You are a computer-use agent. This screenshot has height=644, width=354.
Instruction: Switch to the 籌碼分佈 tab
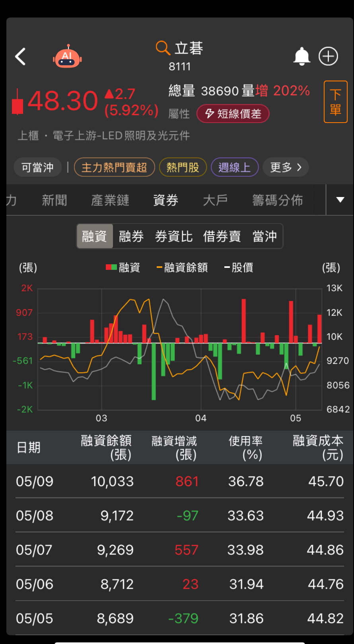pyautogui.click(x=278, y=200)
